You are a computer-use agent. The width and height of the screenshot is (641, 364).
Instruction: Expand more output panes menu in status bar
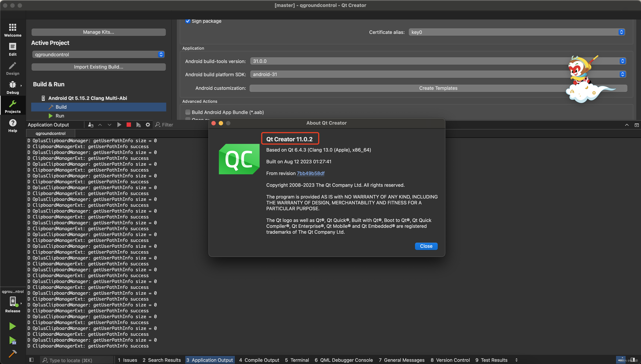(x=516, y=360)
